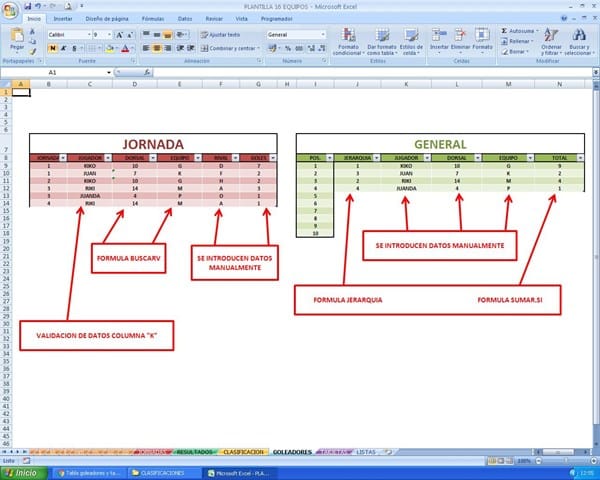Screen dimensions: 600x480
Task: Align text to the right
Action: click(x=168, y=48)
